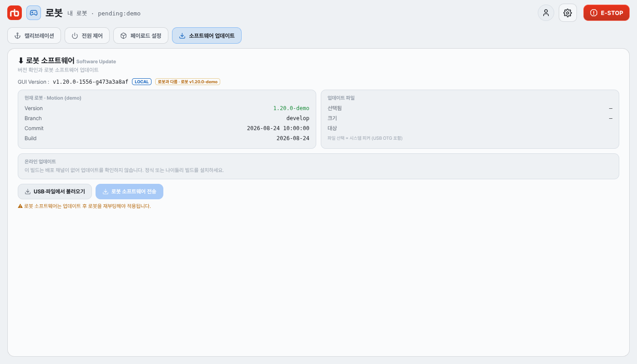This screenshot has width=637, height=364.
Task: Click the 로봇과 다름 version badge
Action: (187, 82)
